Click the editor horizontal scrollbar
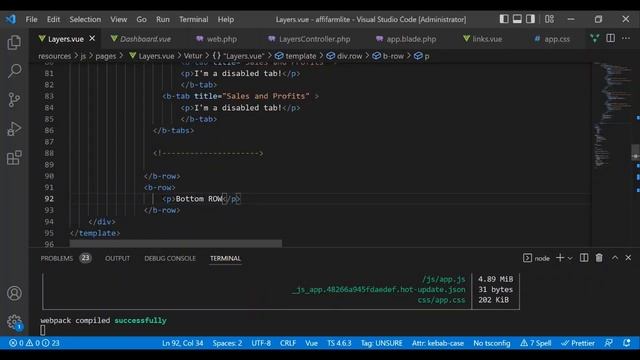Screen dimensions: 640x360 pos(176,244)
